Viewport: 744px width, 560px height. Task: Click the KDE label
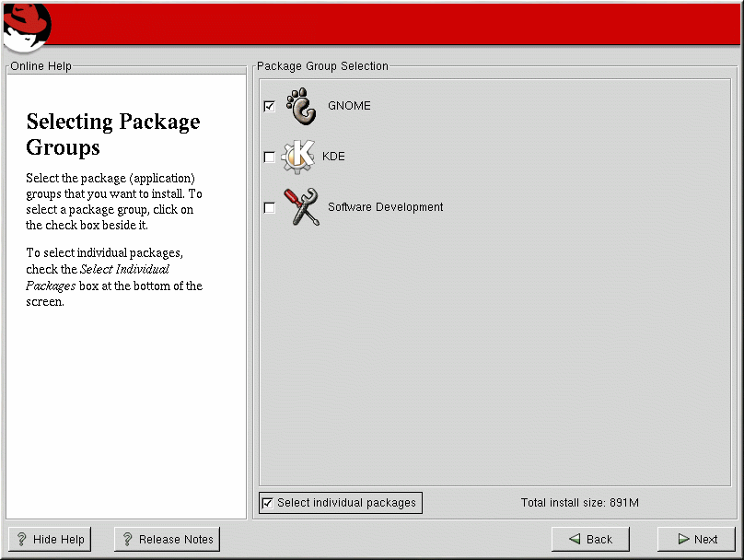[333, 157]
